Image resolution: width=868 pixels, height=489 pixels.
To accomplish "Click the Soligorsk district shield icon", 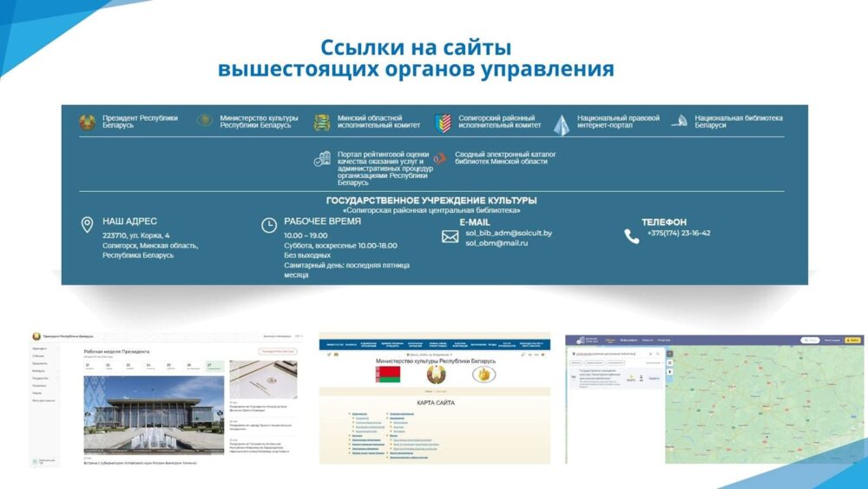I will (x=443, y=123).
